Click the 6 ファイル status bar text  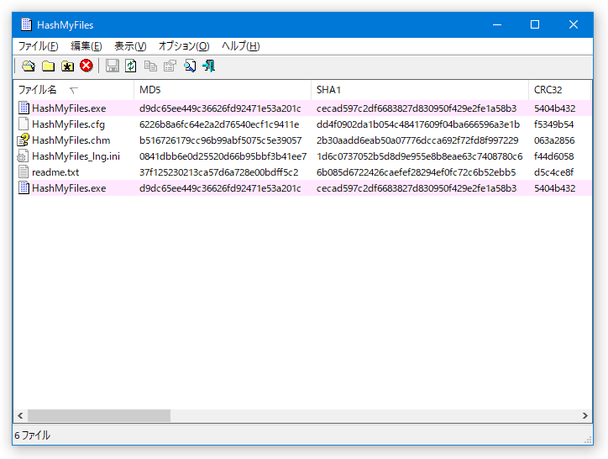pos(33,435)
